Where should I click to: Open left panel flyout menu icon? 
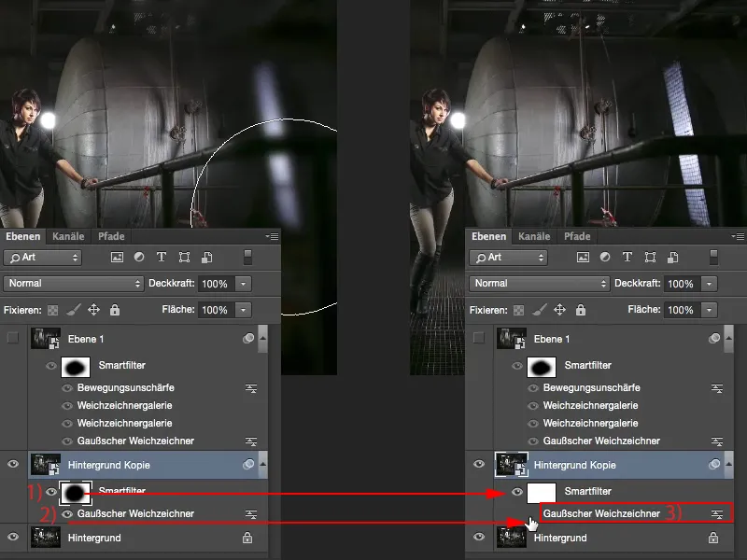pos(272,236)
